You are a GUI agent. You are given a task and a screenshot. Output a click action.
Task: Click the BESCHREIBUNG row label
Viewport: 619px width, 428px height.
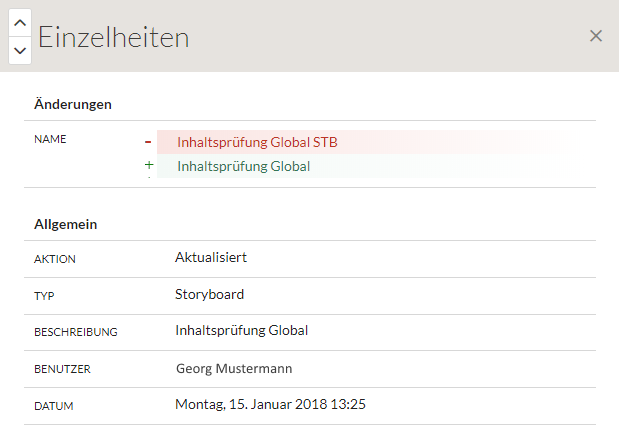click(76, 332)
